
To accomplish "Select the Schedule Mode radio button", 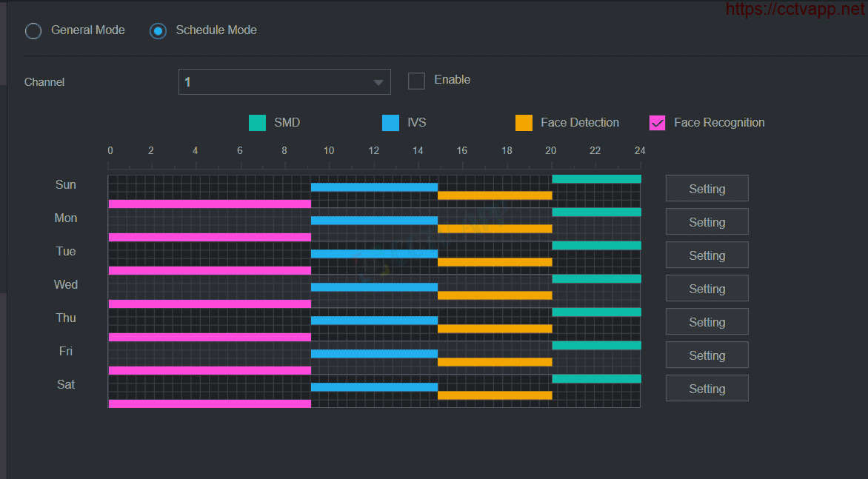I will click(x=158, y=31).
